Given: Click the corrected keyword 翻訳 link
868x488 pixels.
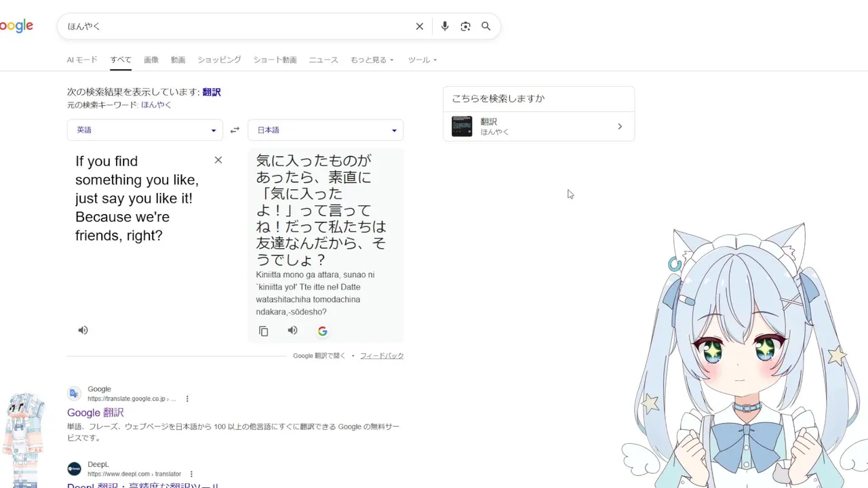Looking at the screenshot, I should pyautogui.click(x=212, y=92).
